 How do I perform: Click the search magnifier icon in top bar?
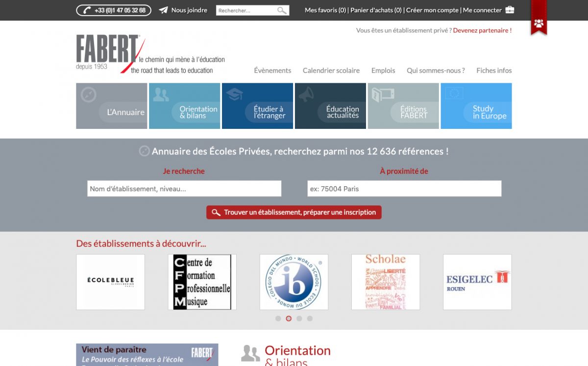[x=282, y=10]
